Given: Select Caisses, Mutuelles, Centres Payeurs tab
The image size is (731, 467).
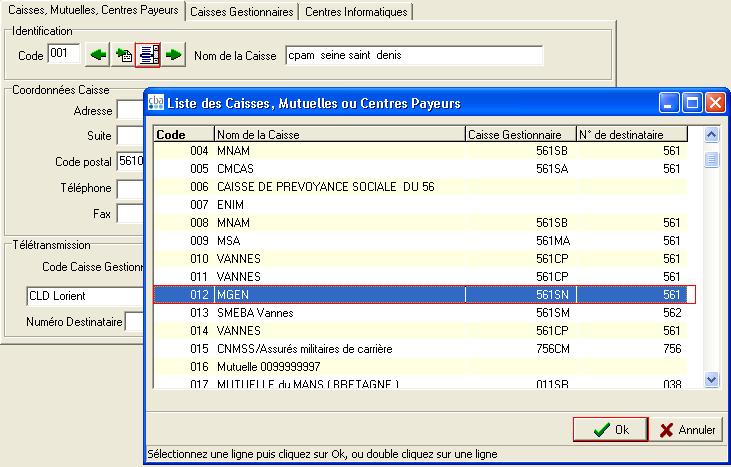Looking at the screenshot, I should 93,10.
